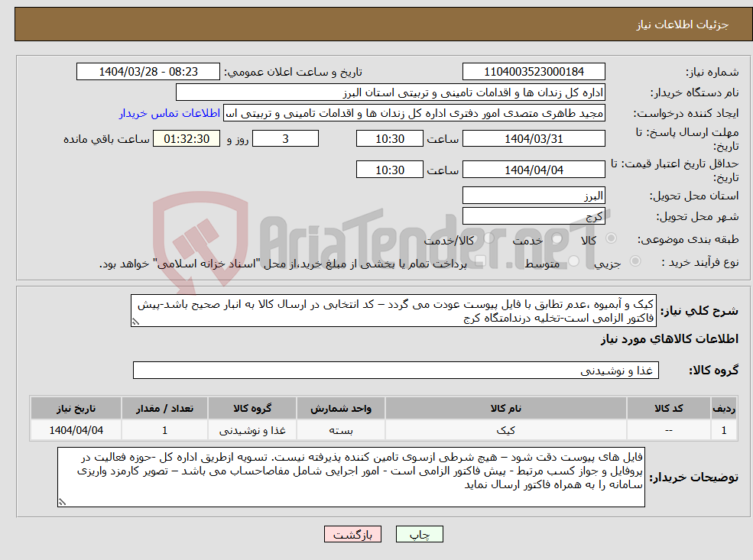Click the response deadline time field 10:30
The width and height of the screenshot is (753, 560).
[389, 139]
